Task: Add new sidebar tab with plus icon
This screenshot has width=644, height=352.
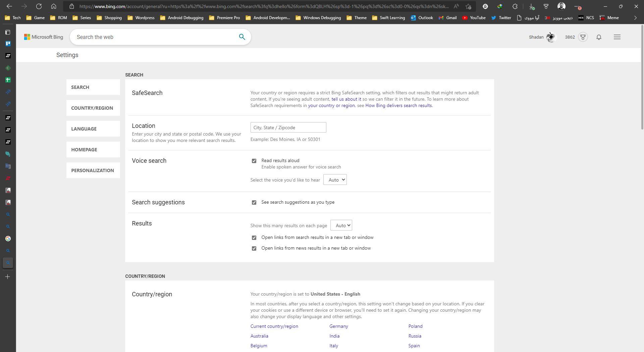Action: (x=8, y=277)
